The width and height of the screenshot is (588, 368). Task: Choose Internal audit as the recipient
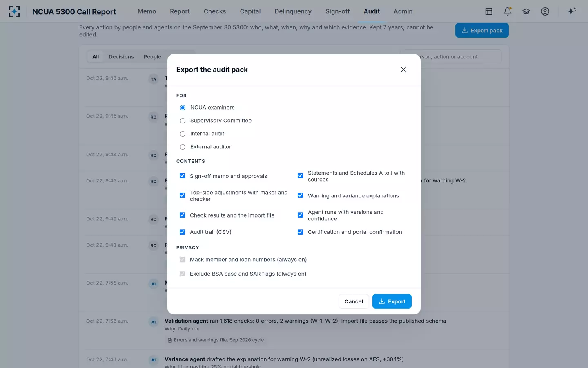(183, 134)
